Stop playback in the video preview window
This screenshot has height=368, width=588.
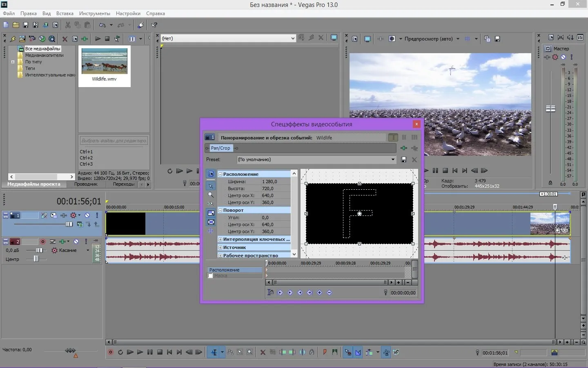445,171
